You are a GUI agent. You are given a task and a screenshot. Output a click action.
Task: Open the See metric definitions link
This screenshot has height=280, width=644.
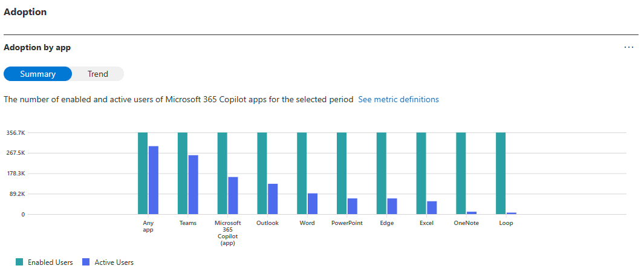pos(398,99)
